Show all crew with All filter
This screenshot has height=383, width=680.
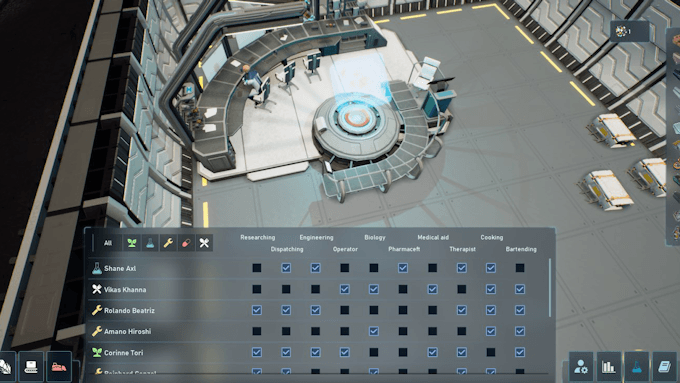click(108, 243)
